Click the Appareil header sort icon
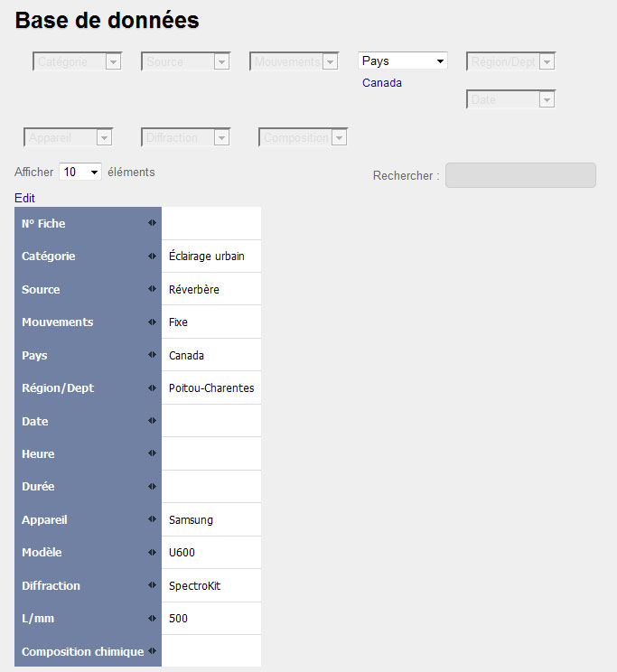Viewport: 617px width, 672px height. [152, 520]
